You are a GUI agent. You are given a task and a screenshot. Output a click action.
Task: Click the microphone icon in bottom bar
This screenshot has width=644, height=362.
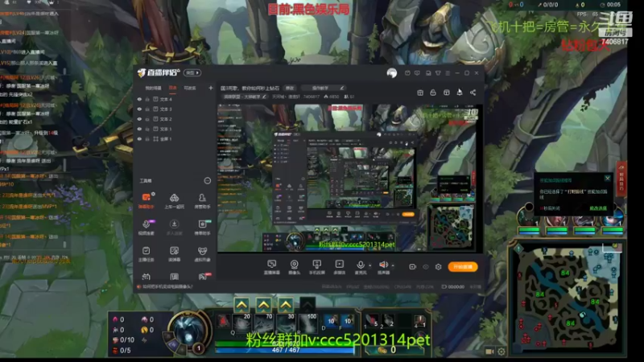pyautogui.click(x=360, y=265)
